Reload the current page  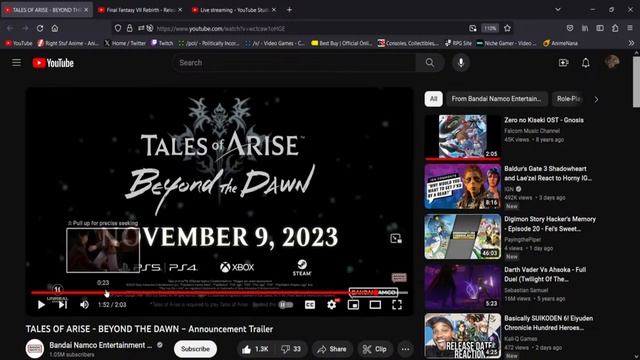click(40, 28)
